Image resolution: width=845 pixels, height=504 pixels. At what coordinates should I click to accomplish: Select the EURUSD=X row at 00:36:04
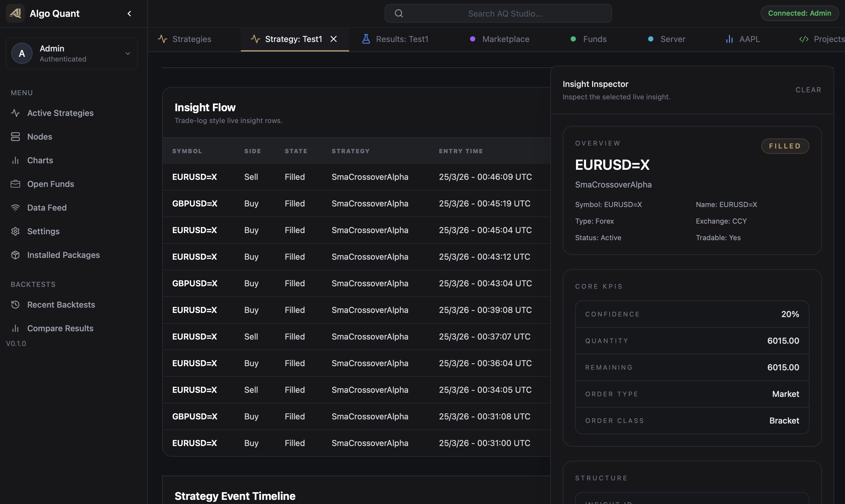[x=356, y=363]
